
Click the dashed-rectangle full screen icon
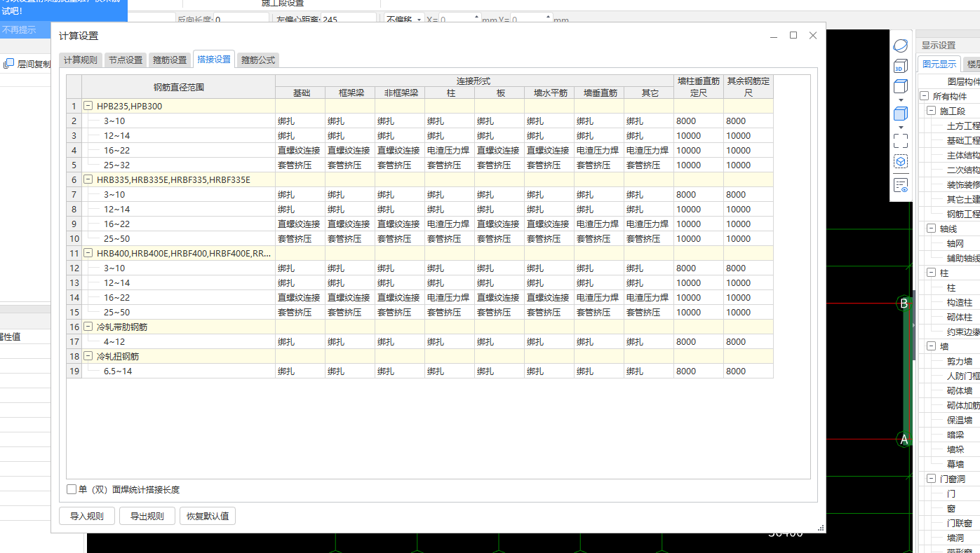[x=901, y=141]
